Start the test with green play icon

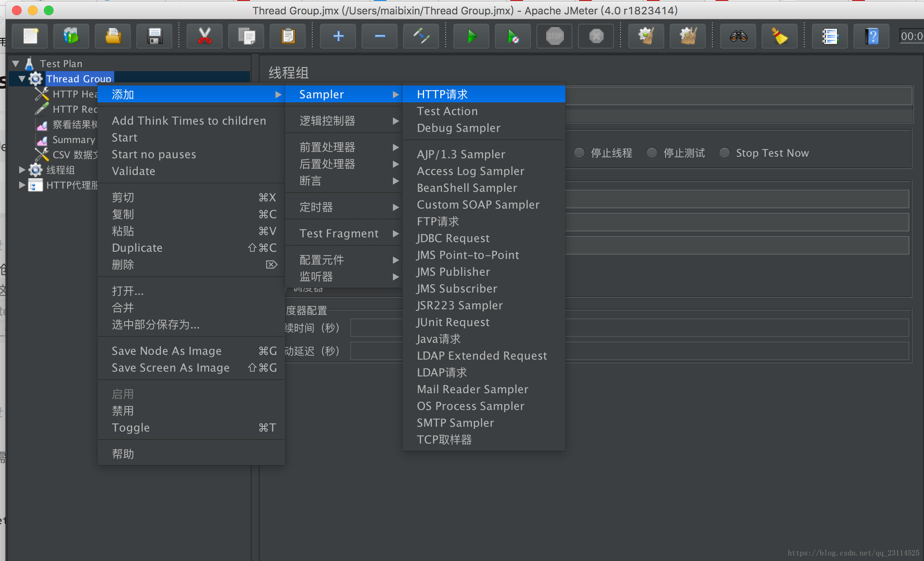[472, 36]
